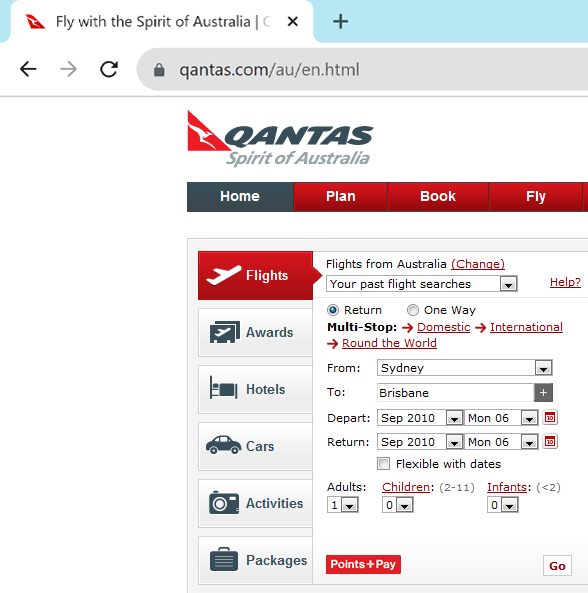Submit flight search with Go button
Screen dimensions: 588x593
coord(557,566)
